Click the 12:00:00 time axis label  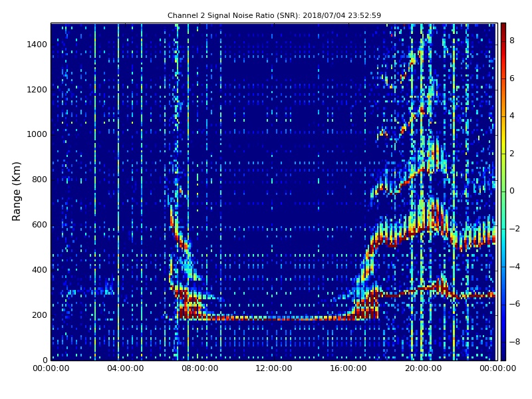click(x=274, y=368)
